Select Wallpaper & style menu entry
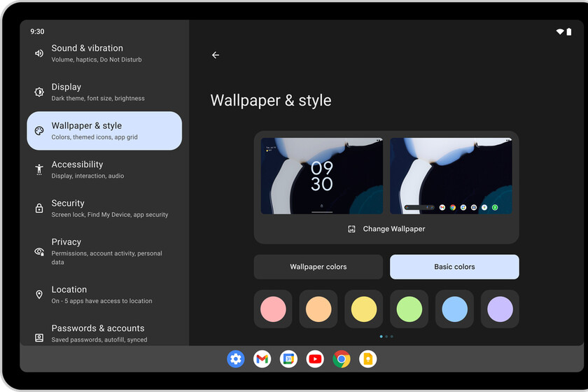This screenshot has height=392, width=588. coord(104,131)
